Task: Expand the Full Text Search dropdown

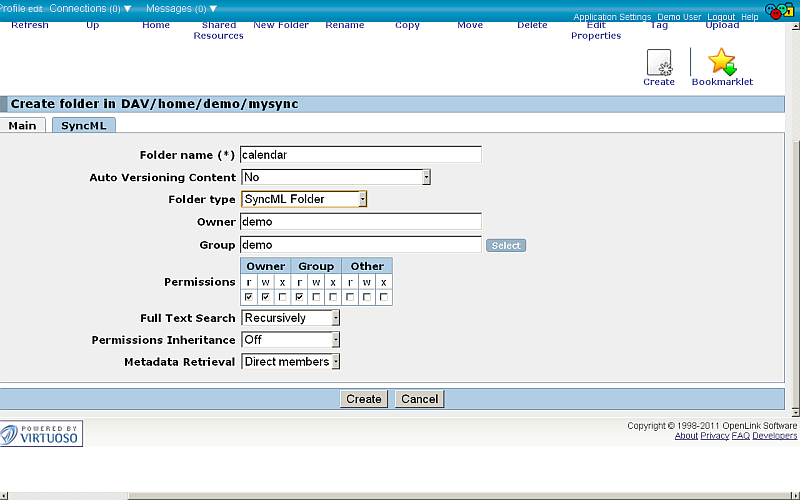Action: pyautogui.click(x=291, y=318)
